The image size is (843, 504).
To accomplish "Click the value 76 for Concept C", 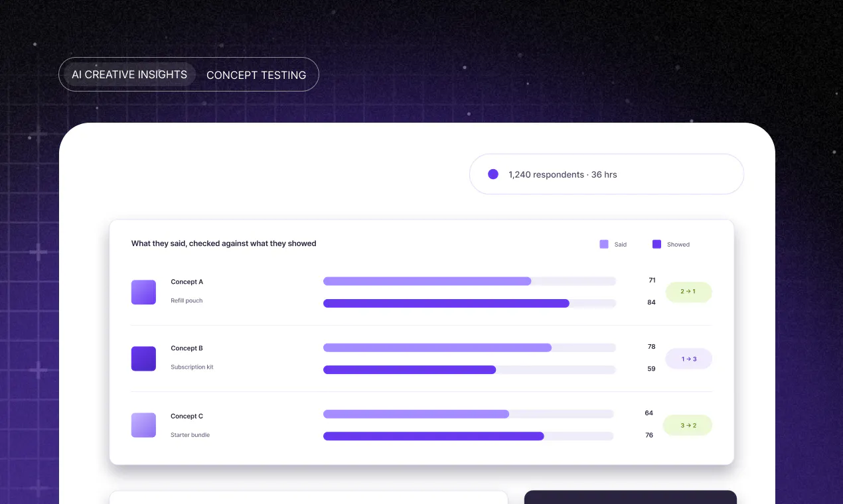I will (649, 435).
